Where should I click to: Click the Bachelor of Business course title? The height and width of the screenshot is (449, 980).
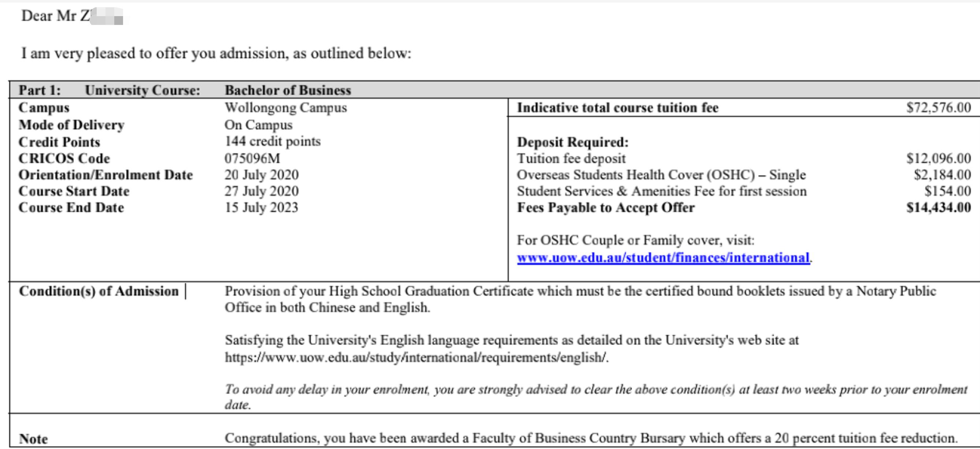click(287, 90)
